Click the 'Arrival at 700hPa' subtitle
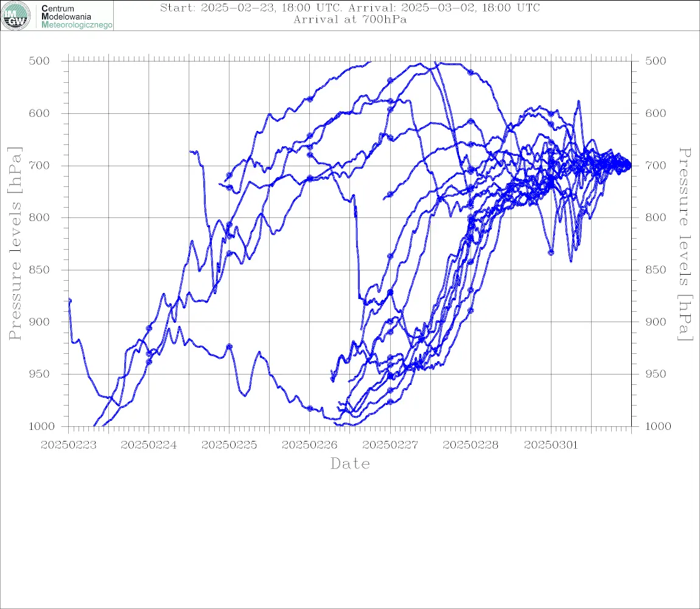 (x=350, y=19)
